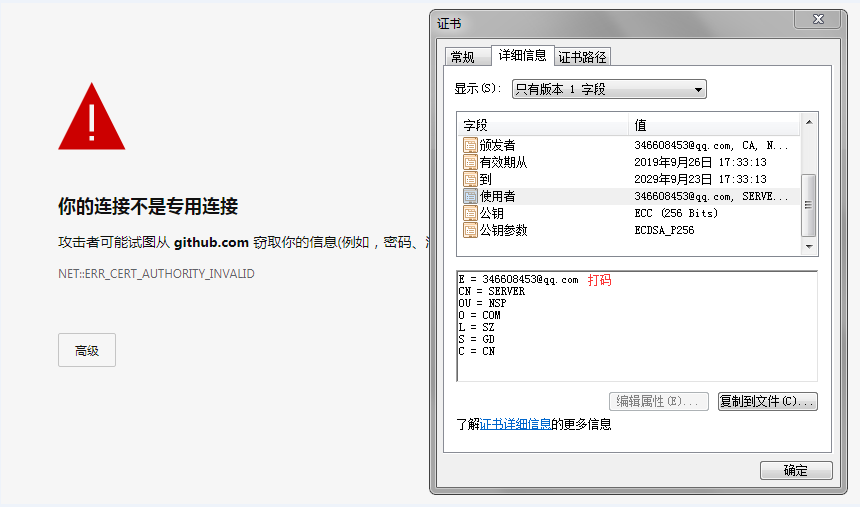Click the 颁发者 field icon
Viewport: 860px width, 507px height.
469,146
